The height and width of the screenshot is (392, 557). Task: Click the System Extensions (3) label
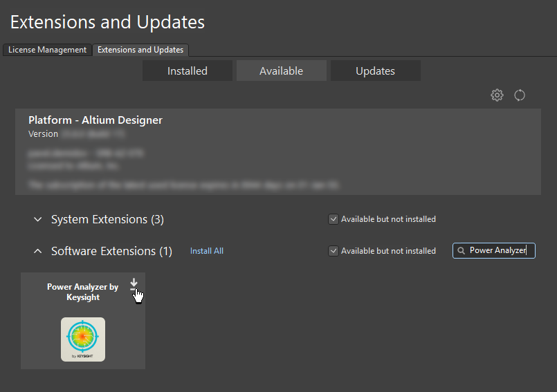point(107,219)
